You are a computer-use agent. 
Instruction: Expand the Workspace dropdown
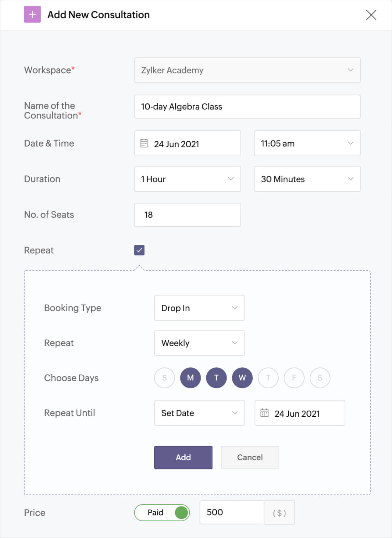coord(247,70)
